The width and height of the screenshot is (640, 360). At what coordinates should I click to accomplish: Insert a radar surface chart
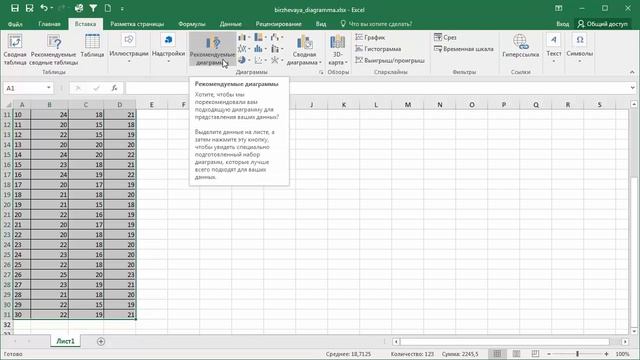tap(276, 60)
